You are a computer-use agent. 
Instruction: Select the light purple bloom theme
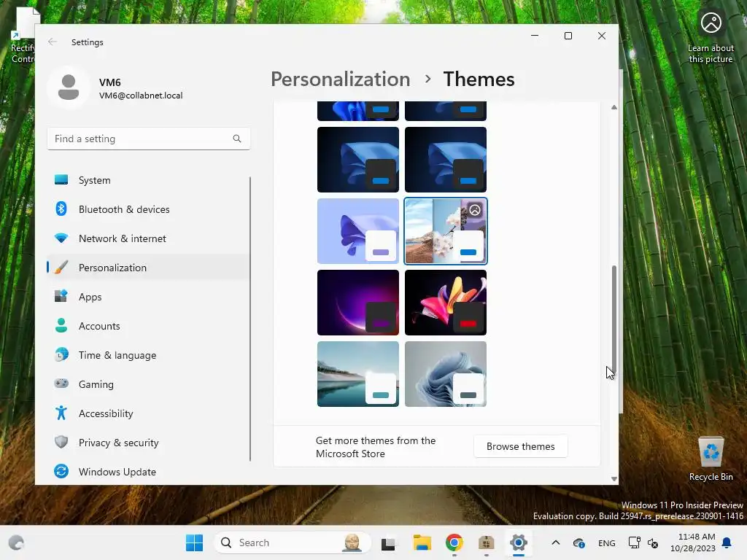[357, 231]
